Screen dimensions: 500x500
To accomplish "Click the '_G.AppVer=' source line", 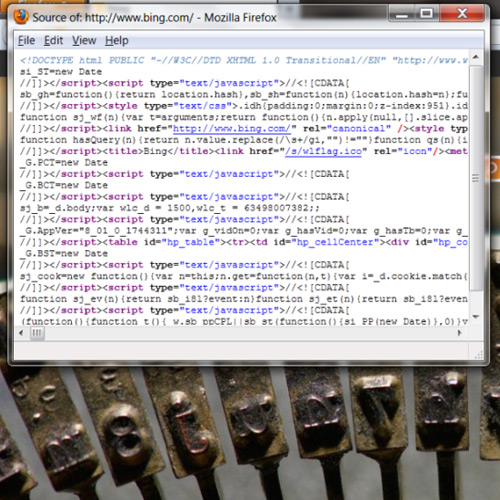I will [244, 231].
